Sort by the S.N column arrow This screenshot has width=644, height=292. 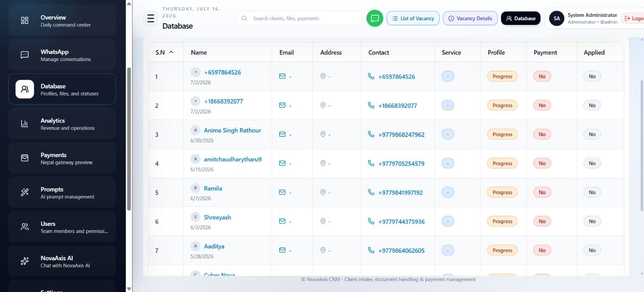[171, 52]
